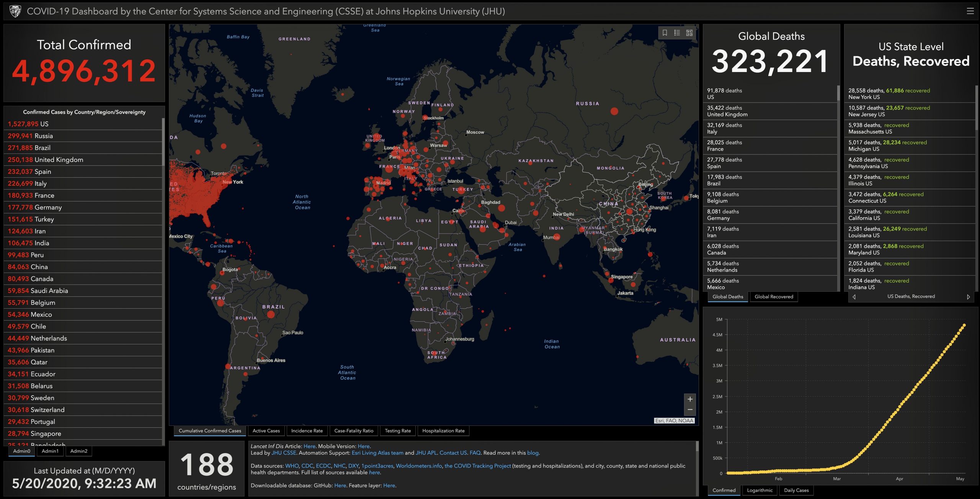Open the FAQ link
Image resolution: width=980 pixels, height=499 pixels.
pos(475,453)
